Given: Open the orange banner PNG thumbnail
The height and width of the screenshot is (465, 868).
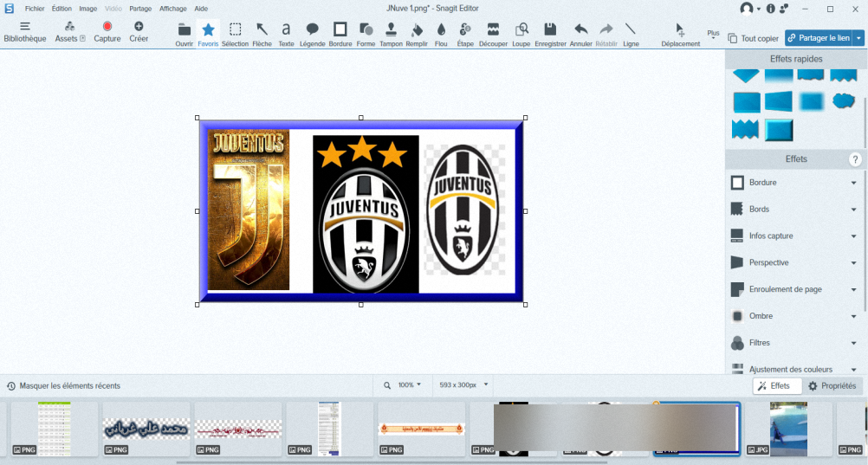Looking at the screenshot, I should pos(422,429).
